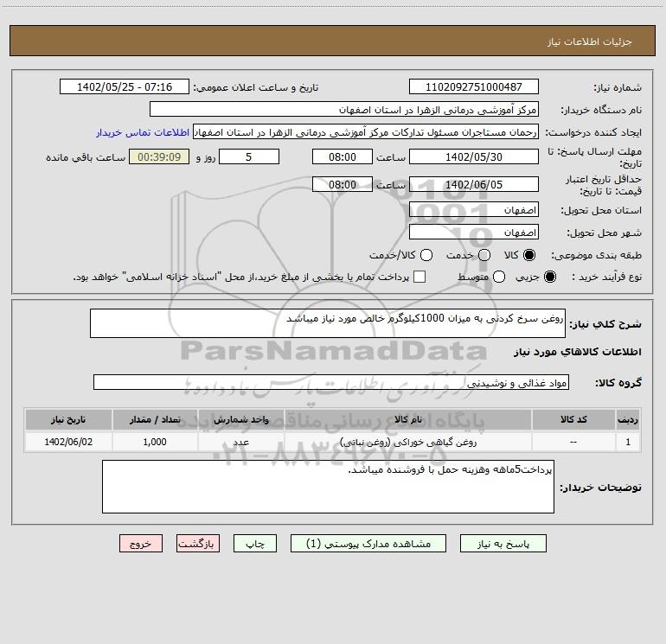Click the واحد شمارش column header

pyautogui.click(x=240, y=419)
